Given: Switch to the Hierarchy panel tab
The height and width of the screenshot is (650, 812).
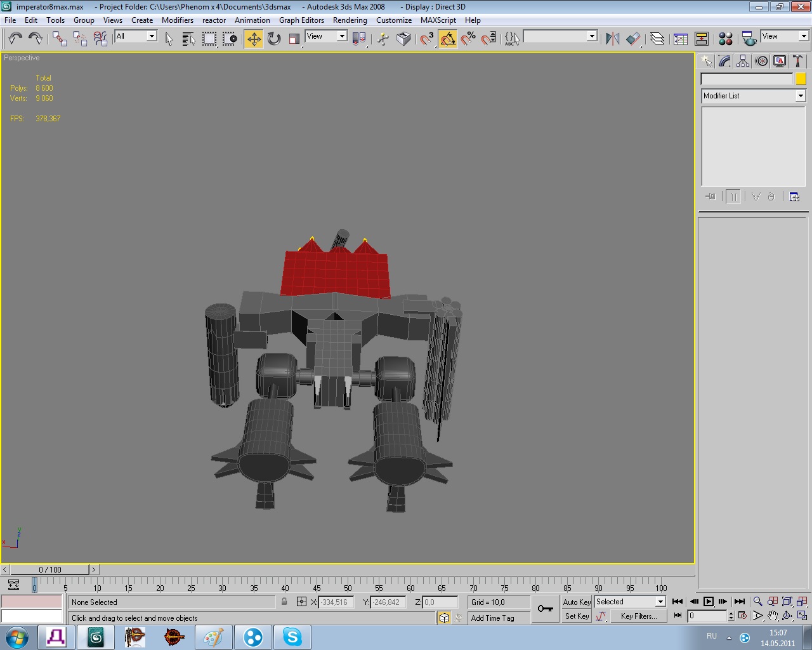Looking at the screenshot, I should click(743, 61).
